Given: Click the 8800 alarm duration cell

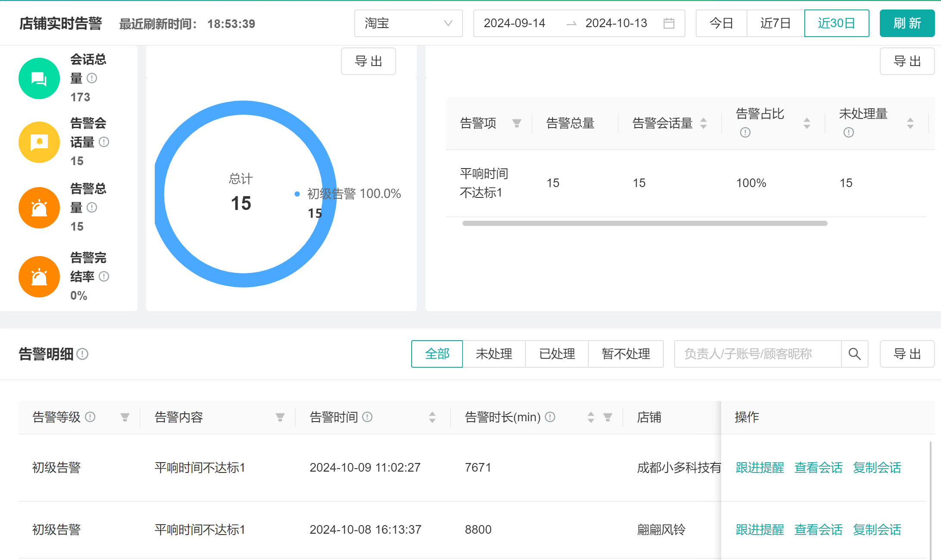Looking at the screenshot, I should tap(478, 530).
